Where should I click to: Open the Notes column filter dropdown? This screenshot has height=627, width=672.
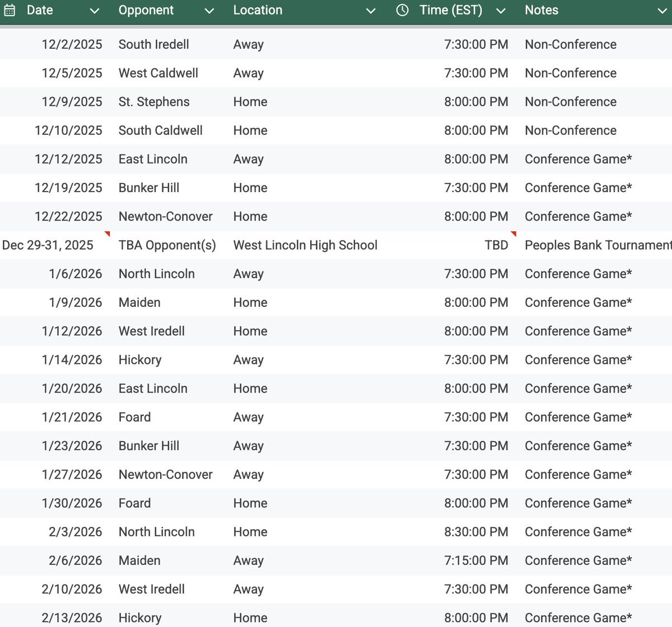pyautogui.click(x=662, y=11)
